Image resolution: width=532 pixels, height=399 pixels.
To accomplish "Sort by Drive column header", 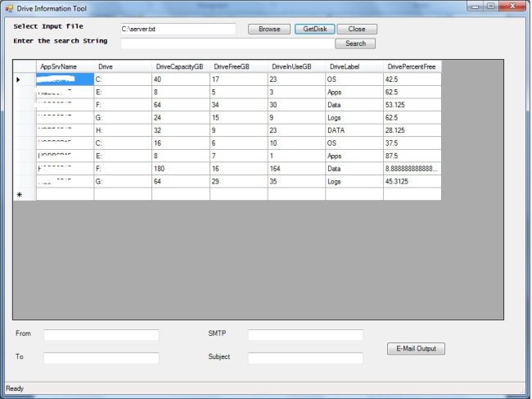I will pyautogui.click(x=123, y=66).
